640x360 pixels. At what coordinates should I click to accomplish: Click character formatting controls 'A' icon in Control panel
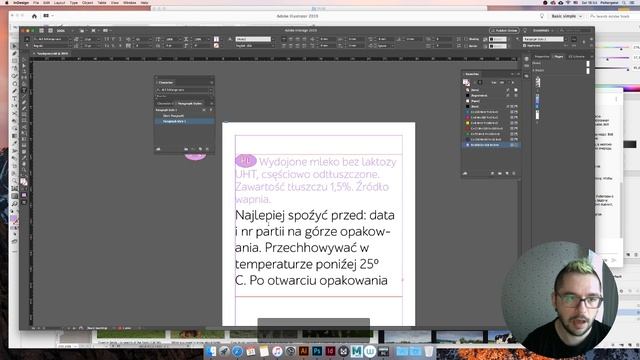click(27, 39)
